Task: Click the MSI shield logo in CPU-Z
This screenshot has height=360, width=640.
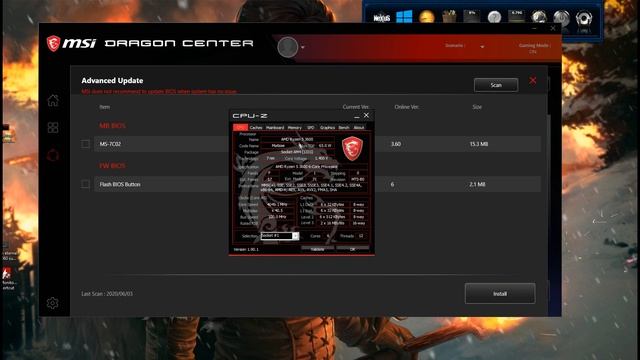Action: point(352,148)
